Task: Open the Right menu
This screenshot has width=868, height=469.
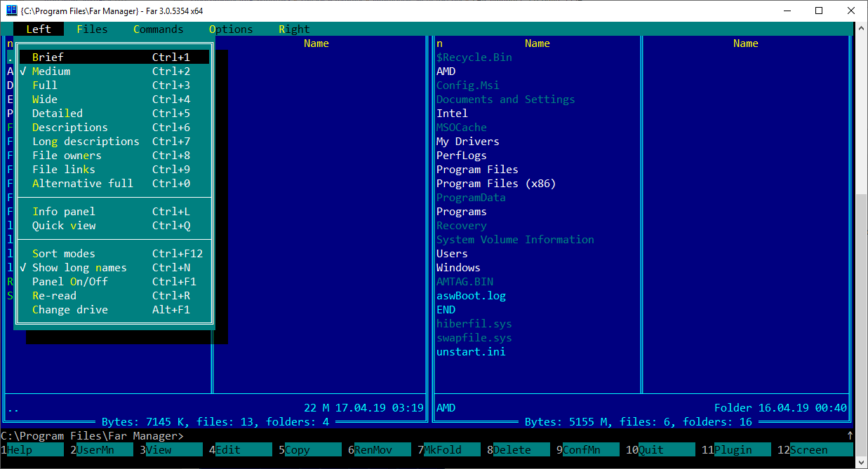Action: (294, 29)
